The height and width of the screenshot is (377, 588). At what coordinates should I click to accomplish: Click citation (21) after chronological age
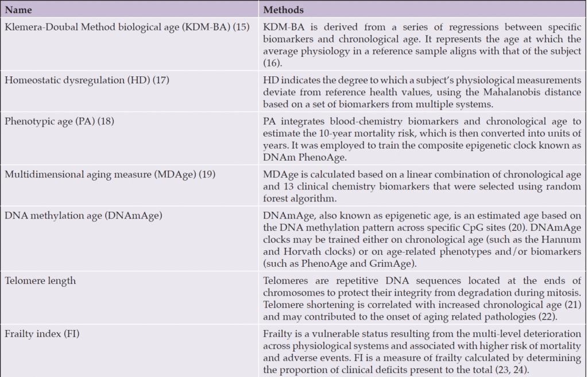click(572, 305)
